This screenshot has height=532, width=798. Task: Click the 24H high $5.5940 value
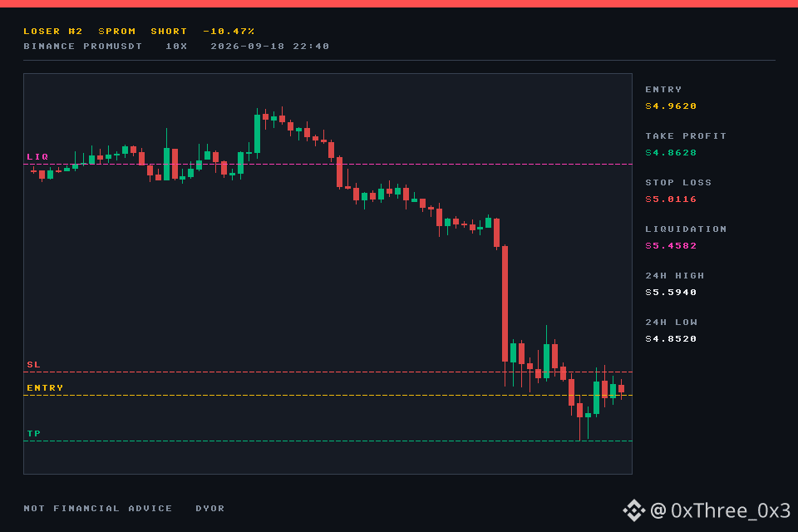pos(671,293)
